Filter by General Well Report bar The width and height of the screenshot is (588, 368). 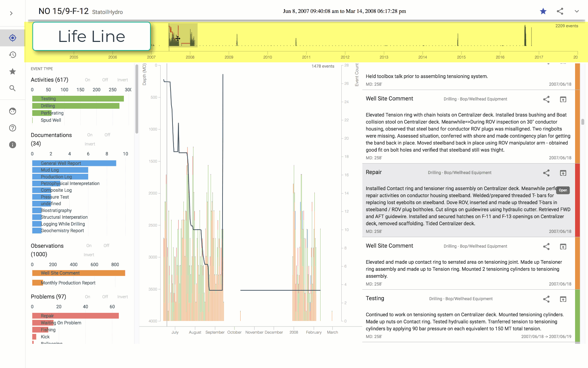[74, 163]
